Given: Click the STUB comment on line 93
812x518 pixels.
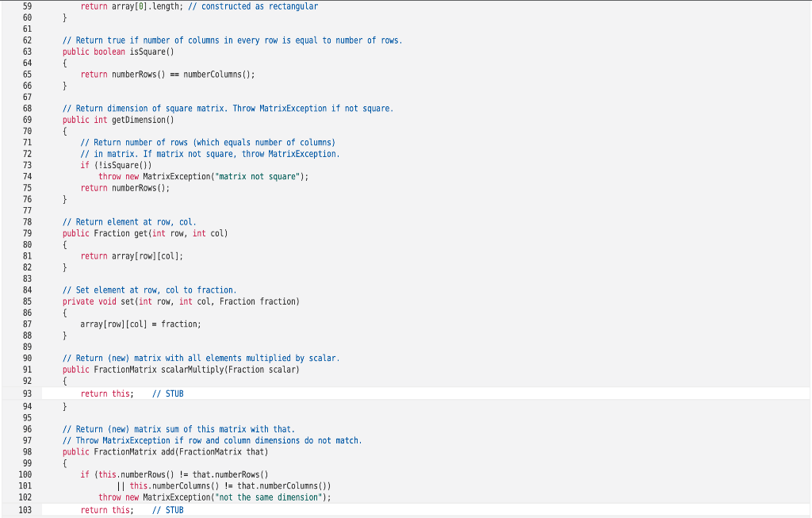Looking at the screenshot, I should tap(167, 393).
